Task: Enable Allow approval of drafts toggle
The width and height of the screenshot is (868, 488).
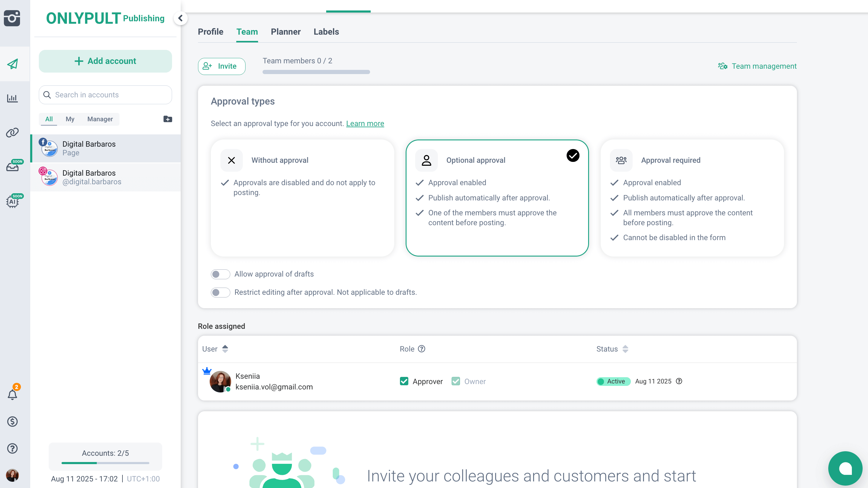Action: [220, 274]
